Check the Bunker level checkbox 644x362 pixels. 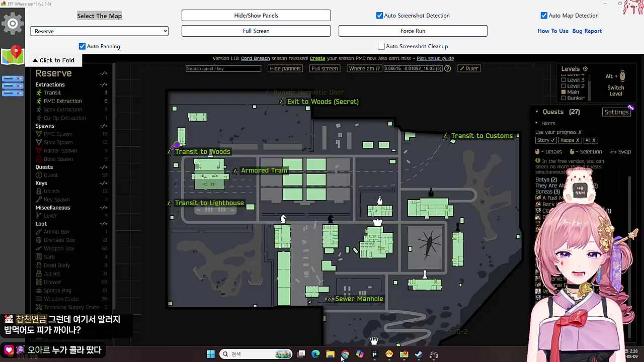(563, 98)
